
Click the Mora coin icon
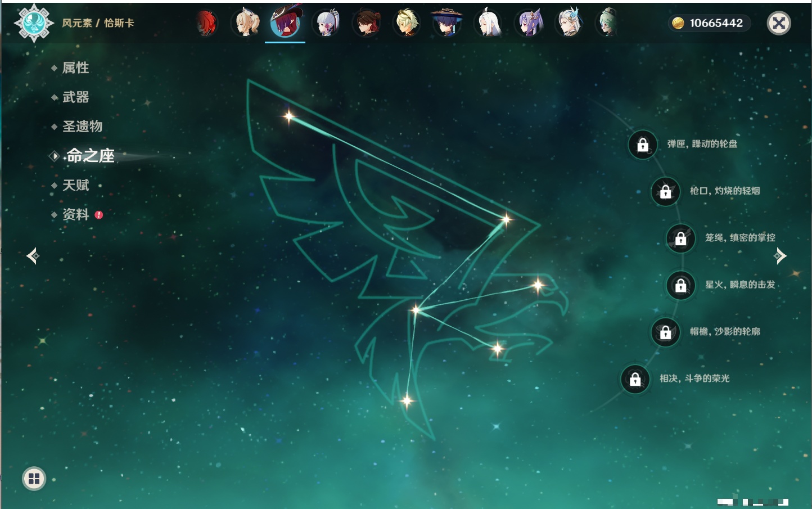click(x=678, y=23)
